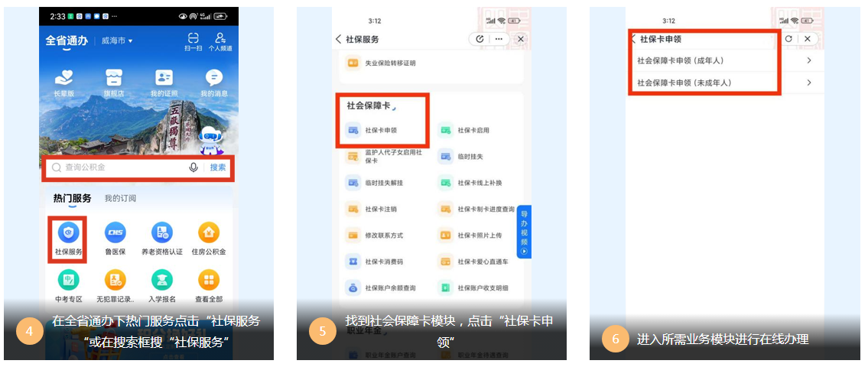This screenshot has height=367, width=868.
Task: Tap the microphone voice search icon
Action: click(x=193, y=167)
